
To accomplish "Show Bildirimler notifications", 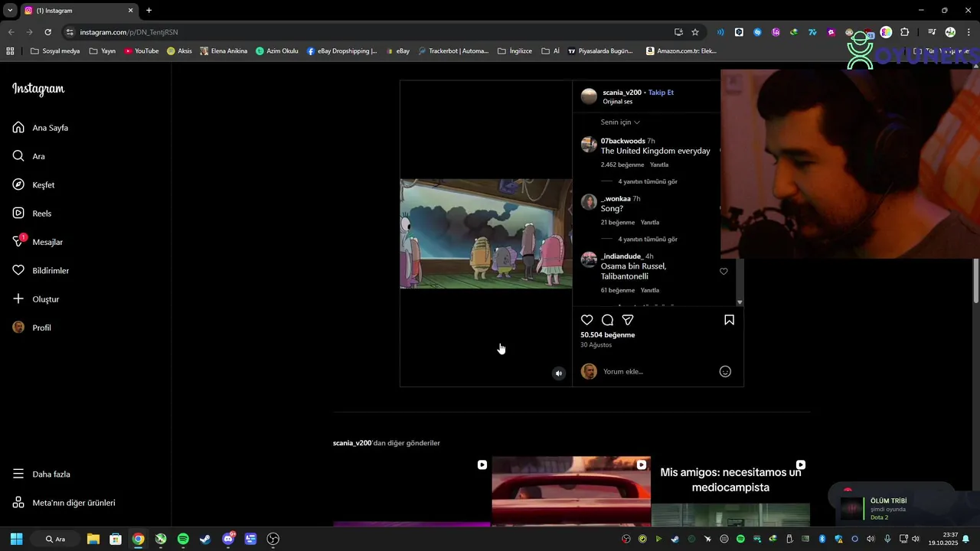I will tap(41, 270).
